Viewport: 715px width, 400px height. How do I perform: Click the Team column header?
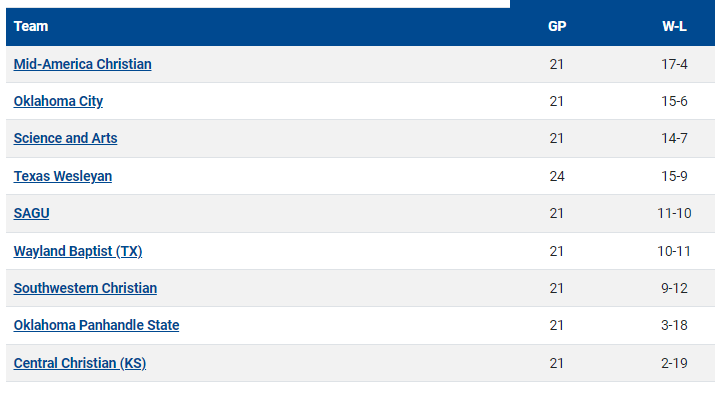coord(31,26)
